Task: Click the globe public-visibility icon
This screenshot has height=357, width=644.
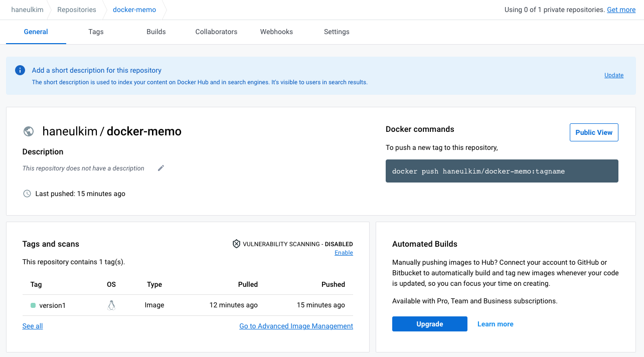Action: 29,131
